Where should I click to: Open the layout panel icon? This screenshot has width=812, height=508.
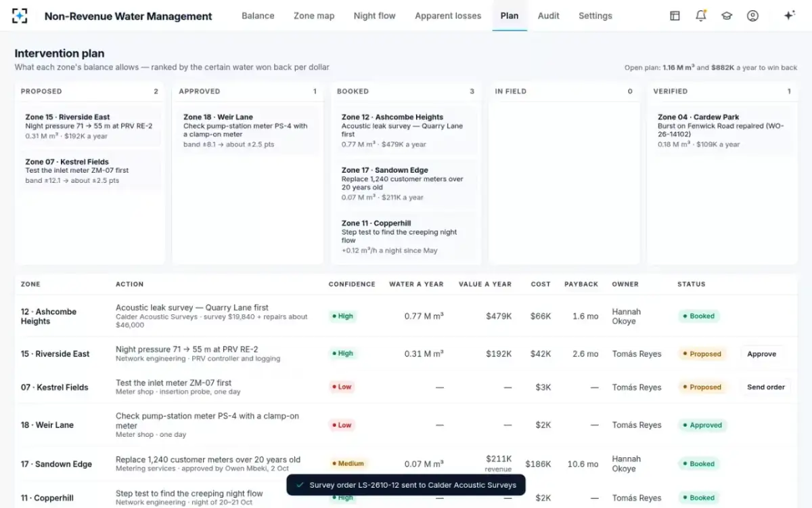pos(675,16)
